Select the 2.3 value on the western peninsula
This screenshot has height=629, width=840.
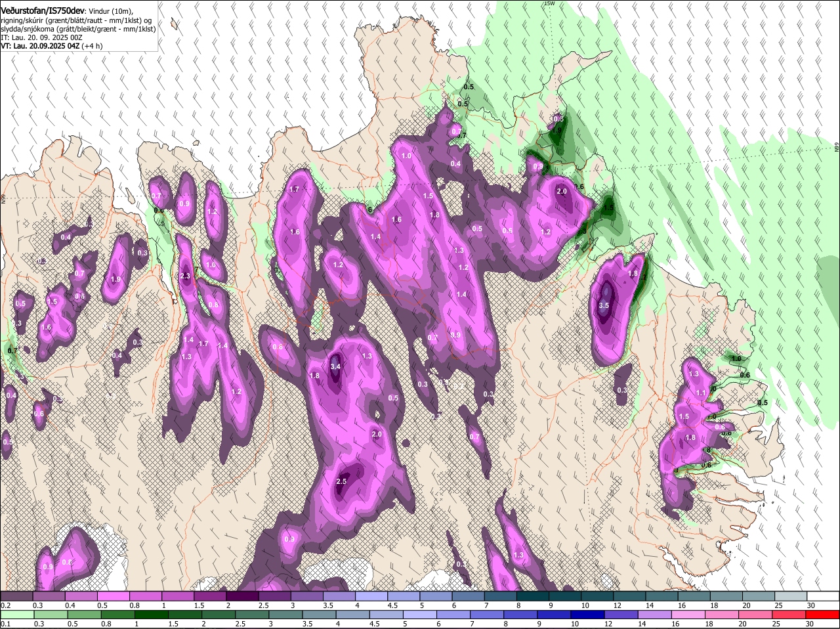click(x=185, y=276)
